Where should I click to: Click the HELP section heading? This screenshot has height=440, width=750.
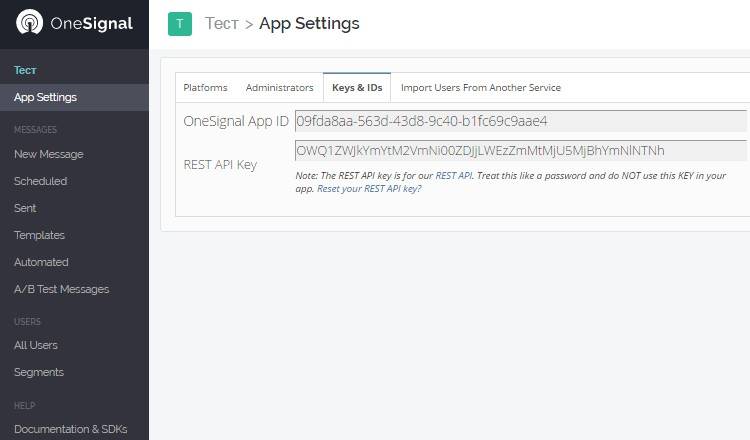pyautogui.click(x=24, y=406)
